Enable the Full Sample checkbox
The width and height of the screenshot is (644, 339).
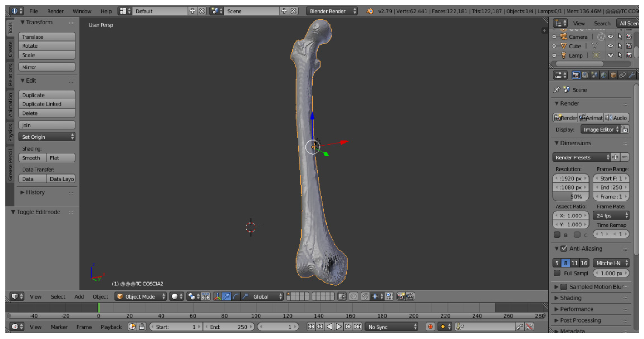(x=557, y=273)
